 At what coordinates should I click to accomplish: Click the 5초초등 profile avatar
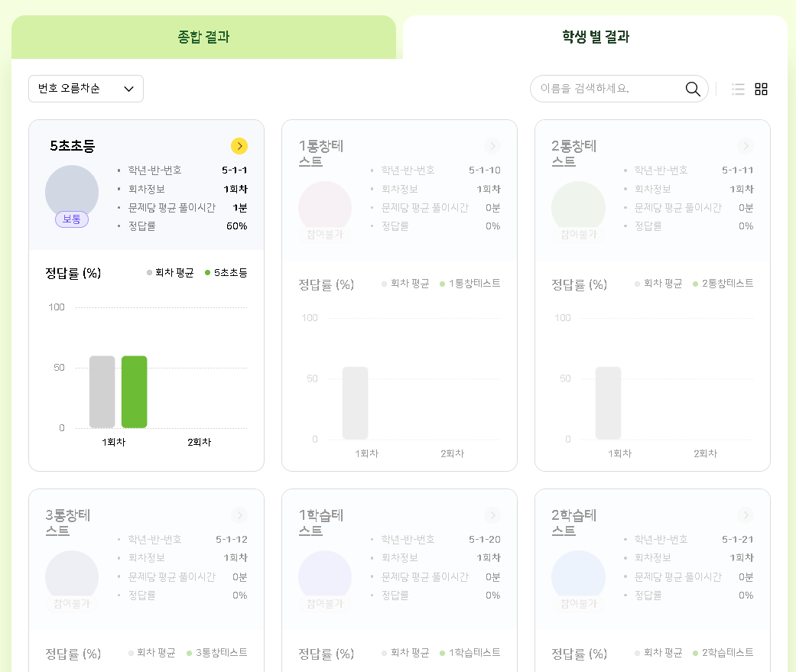72,191
